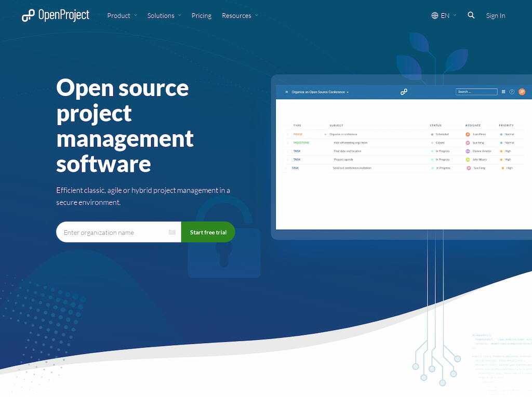Screen dimensions: 532x397
Task: Click the MILESTONE type label
Action: 301,143
